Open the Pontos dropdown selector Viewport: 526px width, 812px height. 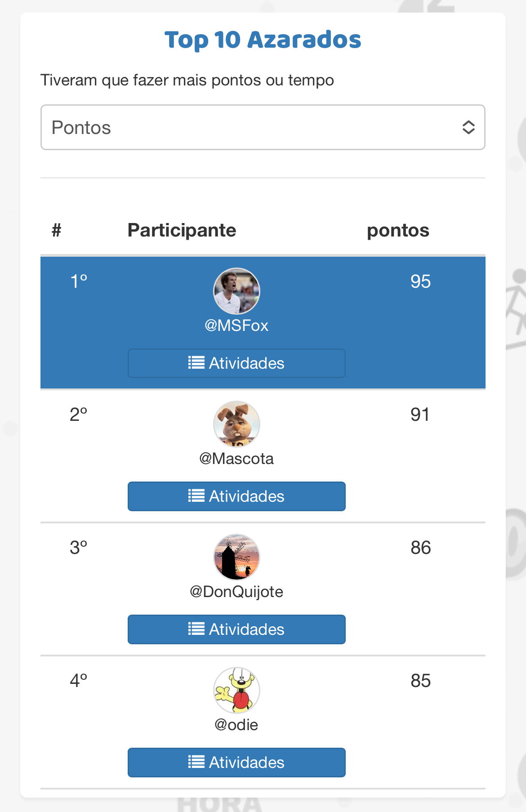coord(263,127)
